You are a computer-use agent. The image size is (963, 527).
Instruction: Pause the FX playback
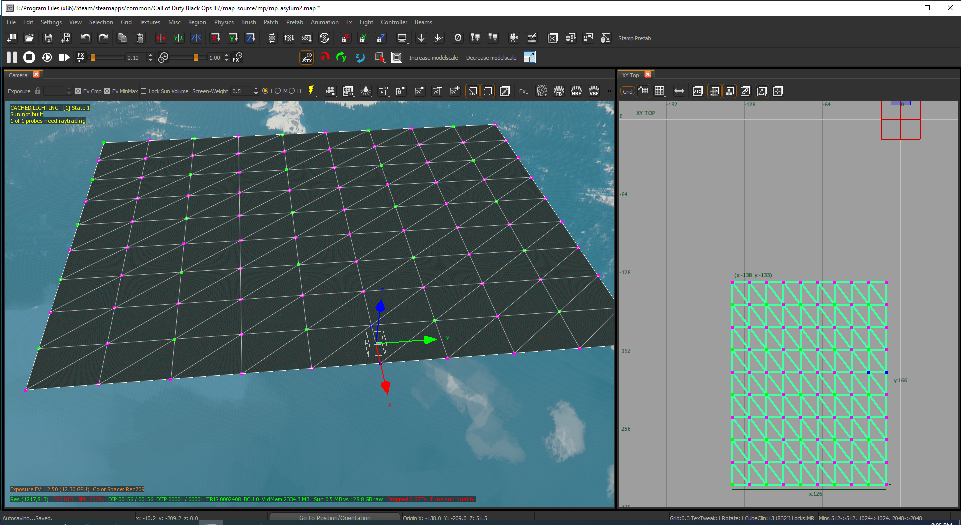coord(12,57)
